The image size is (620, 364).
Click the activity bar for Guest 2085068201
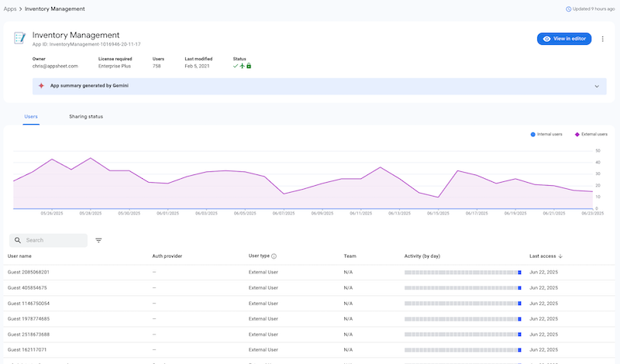[x=463, y=273]
